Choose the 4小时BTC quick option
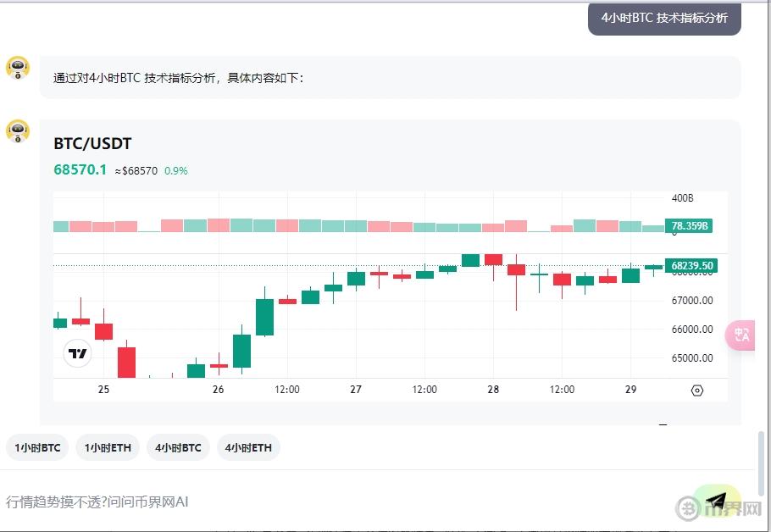Image resolution: width=771 pixels, height=532 pixels. 178,447
